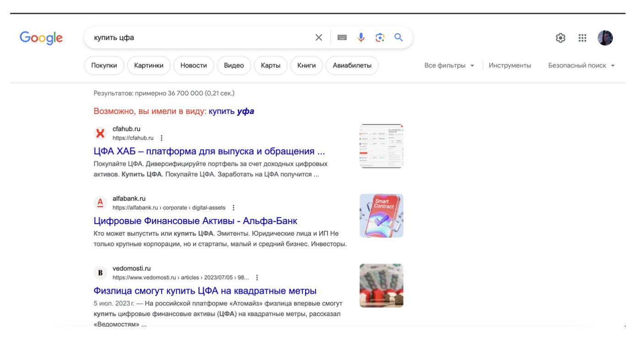
Task: Clear the search query with X icon
Action: 319,38
